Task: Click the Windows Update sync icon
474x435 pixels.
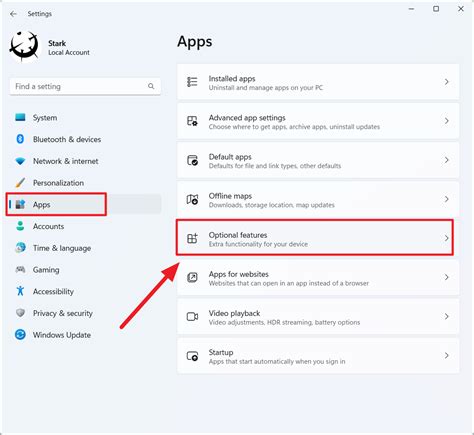Action: tap(20, 334)
